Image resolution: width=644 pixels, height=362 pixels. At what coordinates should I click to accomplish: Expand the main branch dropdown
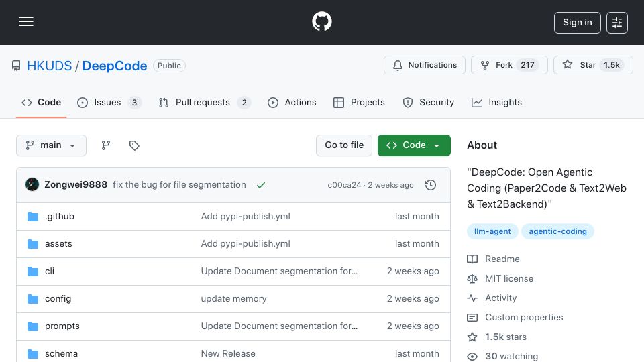pyautogui.click(x=52, y=145)
